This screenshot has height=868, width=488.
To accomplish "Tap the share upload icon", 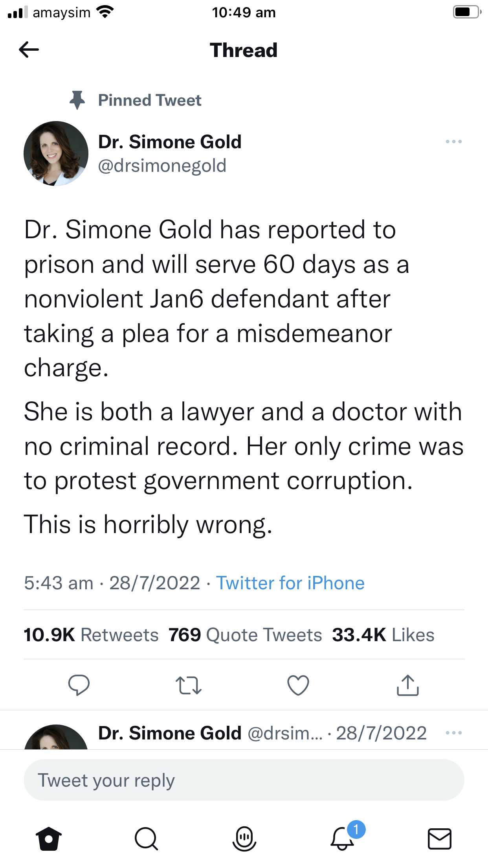I will click(x=408, y=685).
